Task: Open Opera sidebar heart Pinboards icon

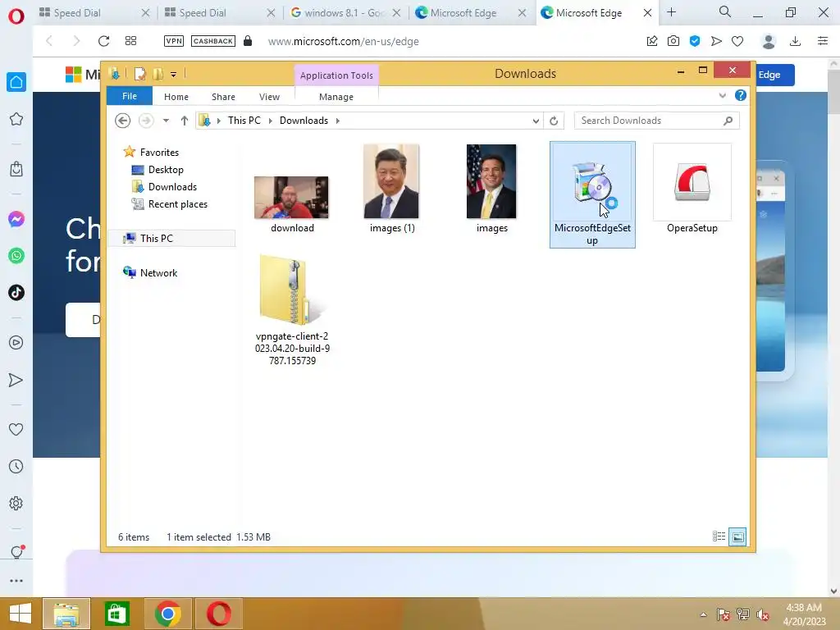Action: pyautogui.click(x=16, y=429)
